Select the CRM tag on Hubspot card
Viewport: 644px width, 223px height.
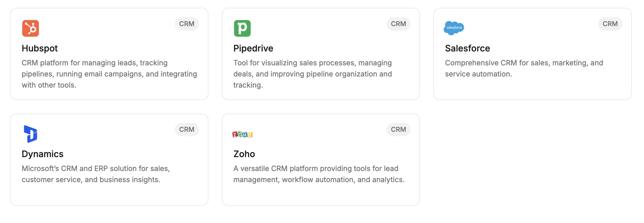(x=187, y=24)
